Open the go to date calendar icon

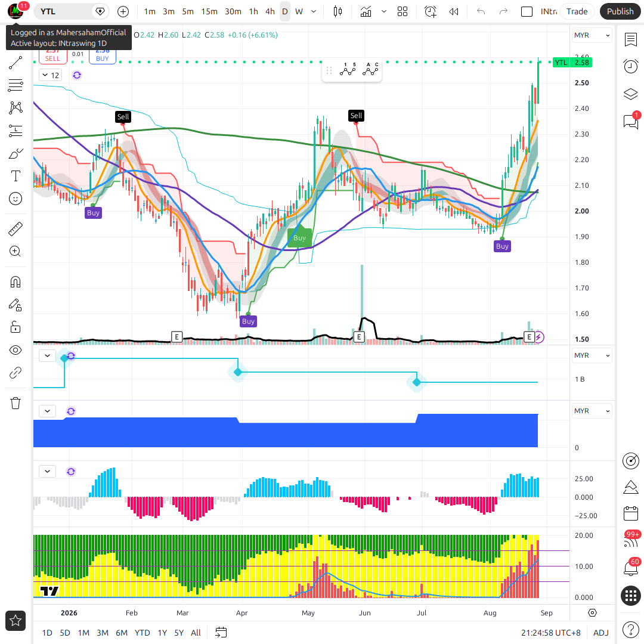[x=221, y=633]
